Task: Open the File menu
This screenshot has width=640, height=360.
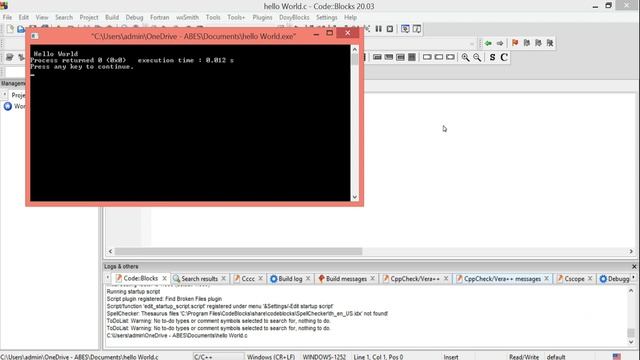Action: [x=7, y=18]
